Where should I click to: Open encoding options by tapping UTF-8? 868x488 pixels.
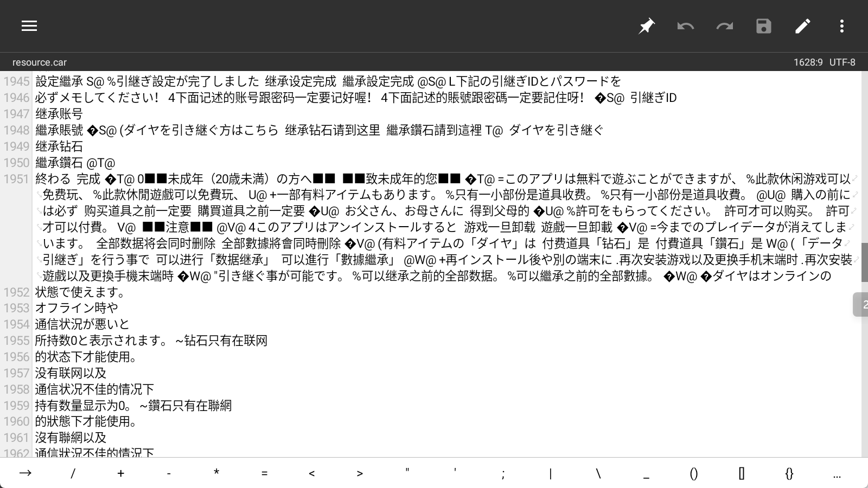pos(843,62)
